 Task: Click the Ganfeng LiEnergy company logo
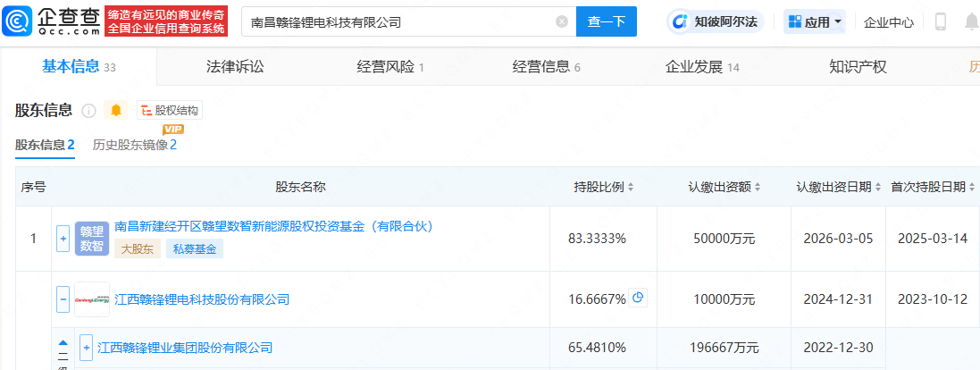click(x=92, y=299)
